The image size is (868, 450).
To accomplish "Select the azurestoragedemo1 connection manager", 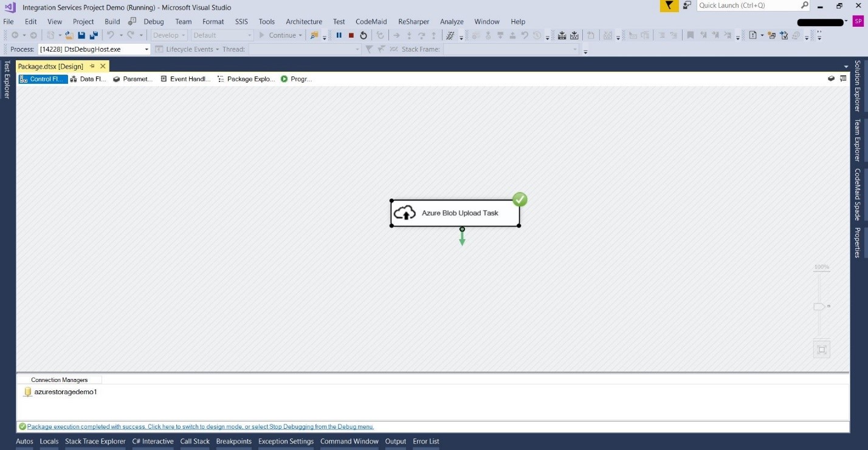I will click(60, 392).
